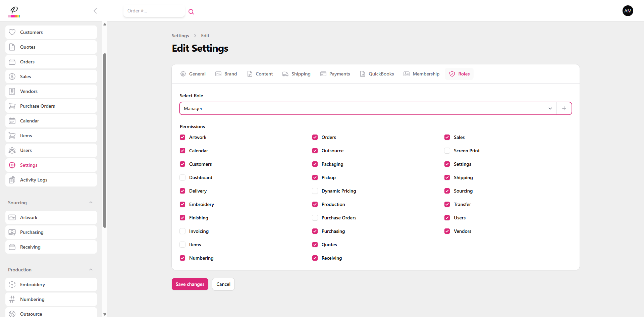Collapse the Production sidebar section
Image resolution: width=644 pixels, height=317 pixels.
point(91,270)
